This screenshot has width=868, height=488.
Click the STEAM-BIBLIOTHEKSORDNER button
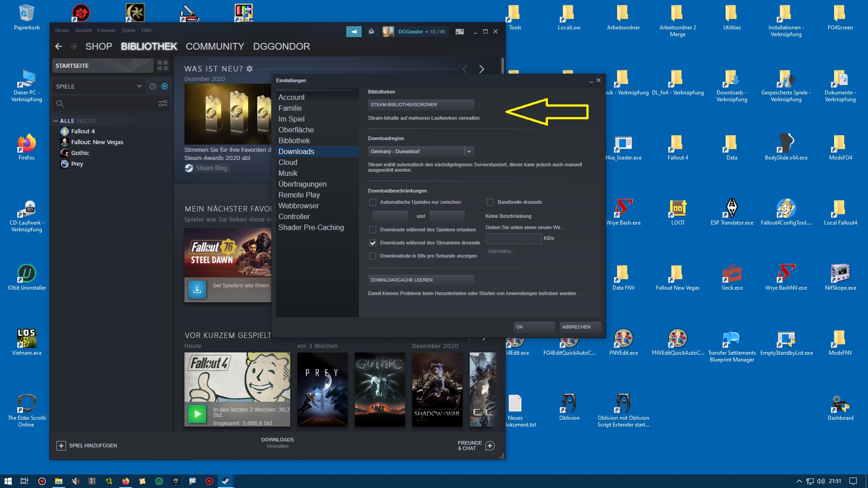point(421,104)
